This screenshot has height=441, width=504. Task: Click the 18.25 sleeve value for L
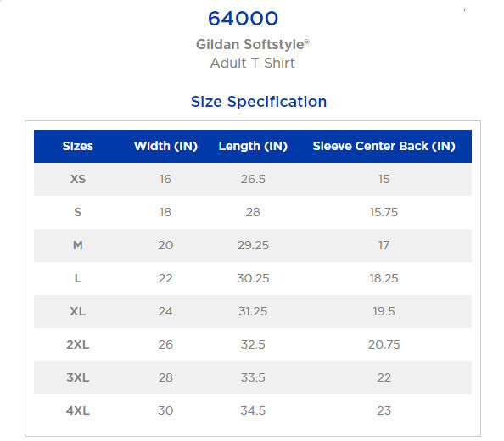point(384,278)
